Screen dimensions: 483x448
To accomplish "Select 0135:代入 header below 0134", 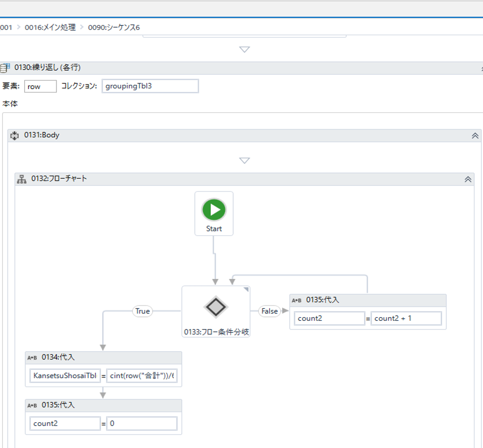I will coord(104,406).
